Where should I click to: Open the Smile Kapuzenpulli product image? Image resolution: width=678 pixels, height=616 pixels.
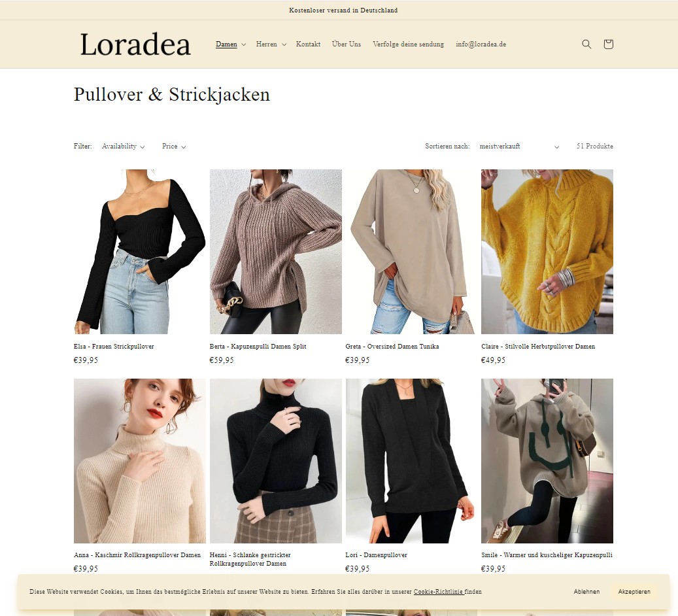click(547, 461)
